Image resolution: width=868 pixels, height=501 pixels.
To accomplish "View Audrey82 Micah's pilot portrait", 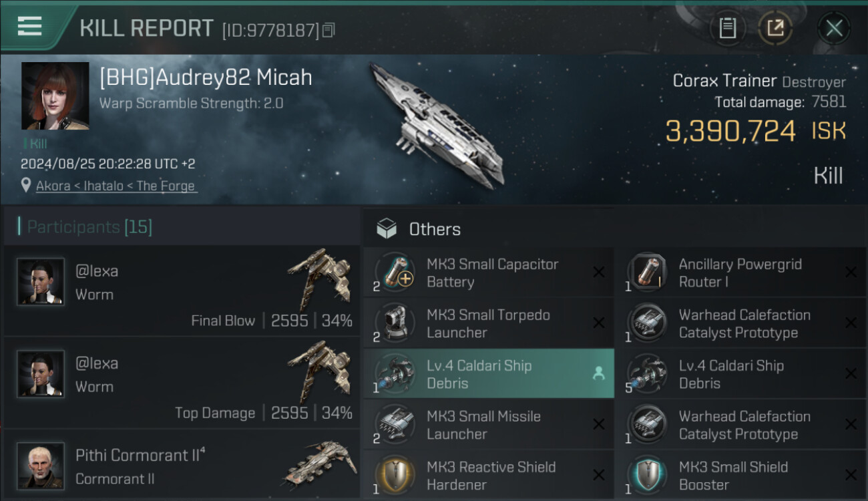I will tap(55, 96).
